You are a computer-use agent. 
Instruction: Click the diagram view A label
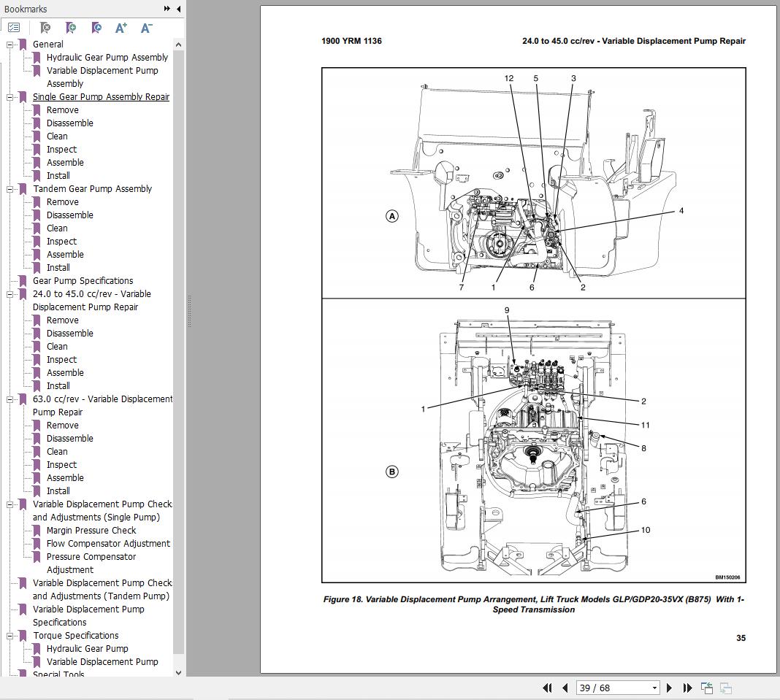click(392, 216)
